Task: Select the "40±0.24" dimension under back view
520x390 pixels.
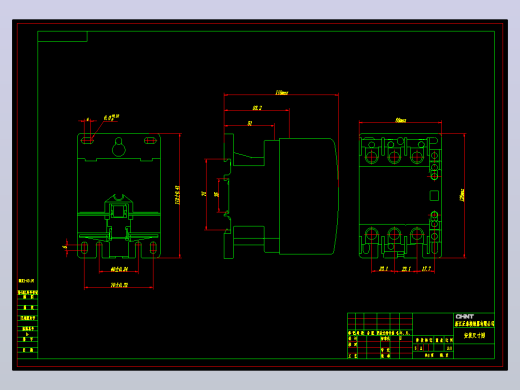Action: pyautogui.click(x=119, y=269)
